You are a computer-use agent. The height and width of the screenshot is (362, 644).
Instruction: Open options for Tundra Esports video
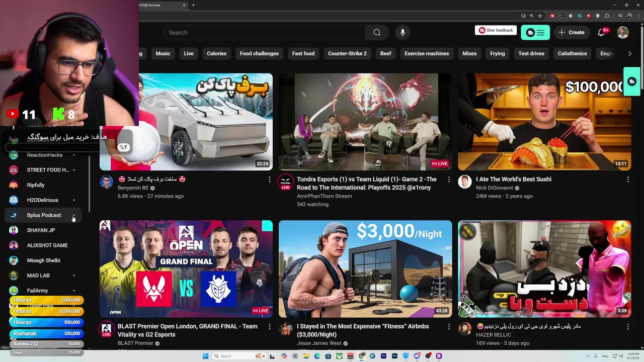(449, 179)
